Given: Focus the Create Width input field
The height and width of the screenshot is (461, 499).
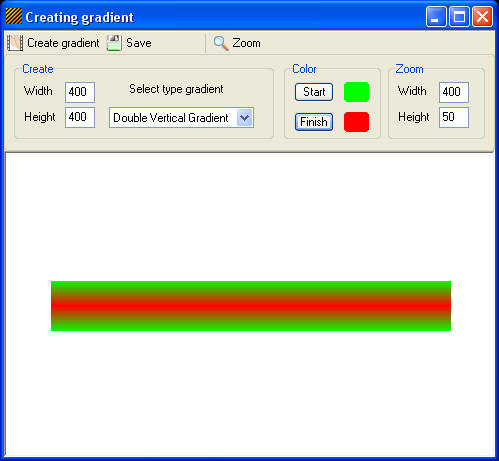Looking at the screenshot, I should [80, 92].
